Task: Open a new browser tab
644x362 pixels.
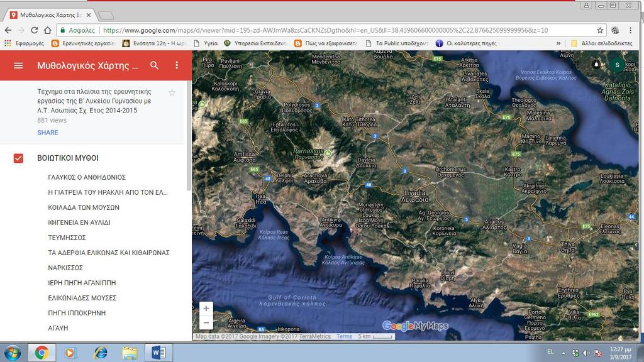Action: point(106,16)
